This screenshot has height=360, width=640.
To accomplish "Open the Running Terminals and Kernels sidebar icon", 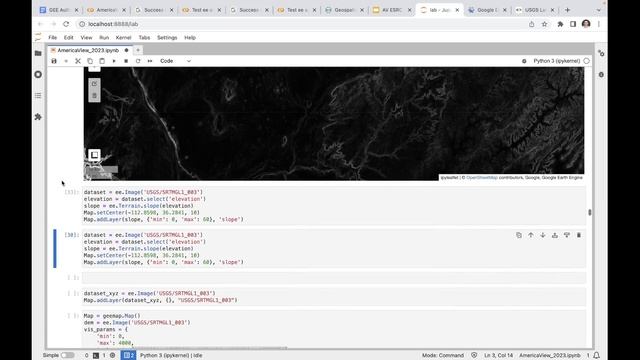I will (x=38, y=74).
